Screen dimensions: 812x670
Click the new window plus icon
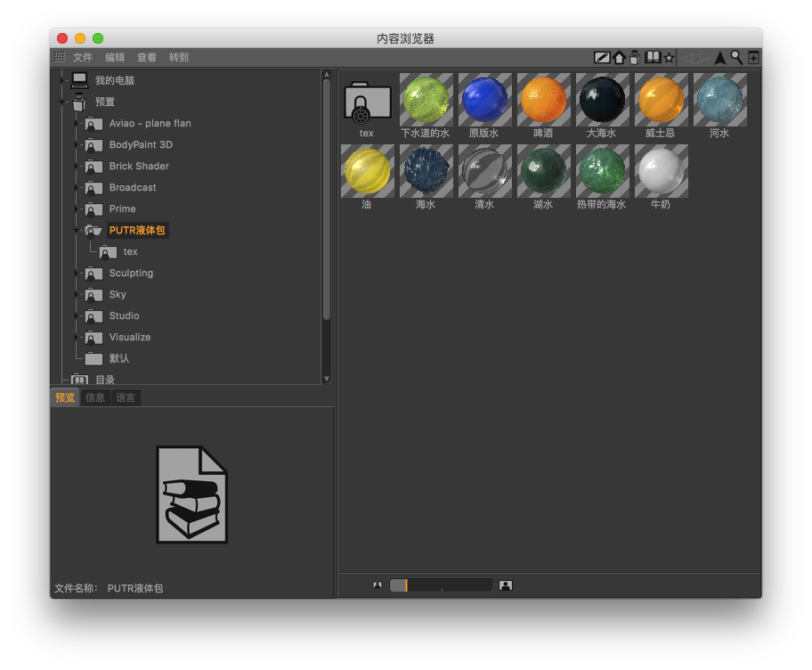tap(753, 58)
